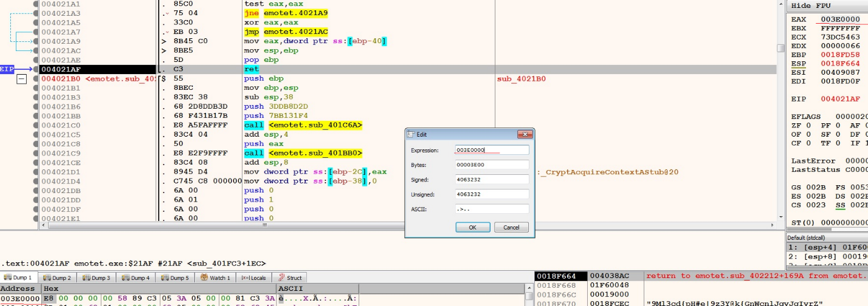Image resolution: width=868 pixels, height=306 pixels.
Task: Select the ESI register value 00409087
Action: (841, 72)
